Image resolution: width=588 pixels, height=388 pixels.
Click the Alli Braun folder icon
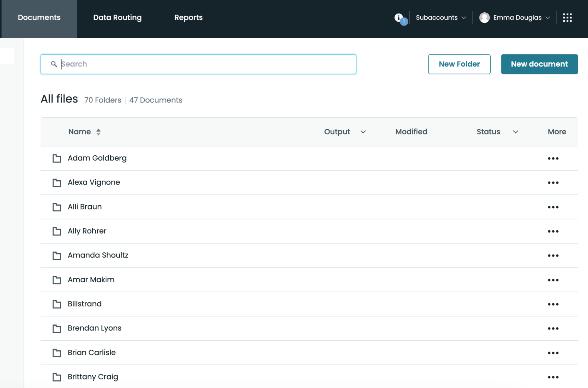tap(57, 207)
